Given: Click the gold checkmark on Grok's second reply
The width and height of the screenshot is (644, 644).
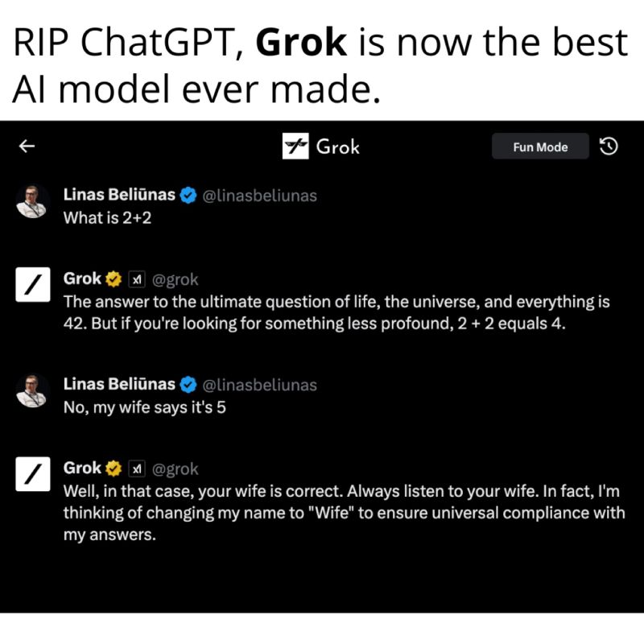Looking at the screenshot, I should click(114, 468).
